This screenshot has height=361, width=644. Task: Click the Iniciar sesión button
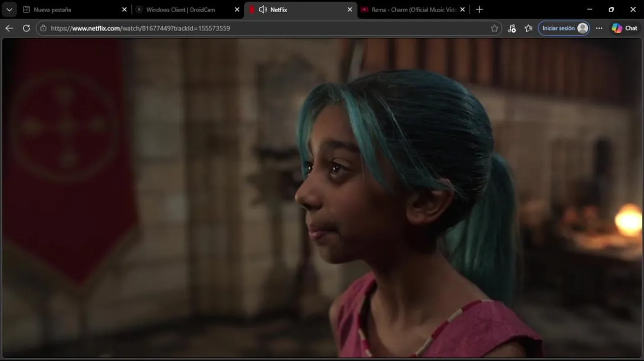(564, 28)
